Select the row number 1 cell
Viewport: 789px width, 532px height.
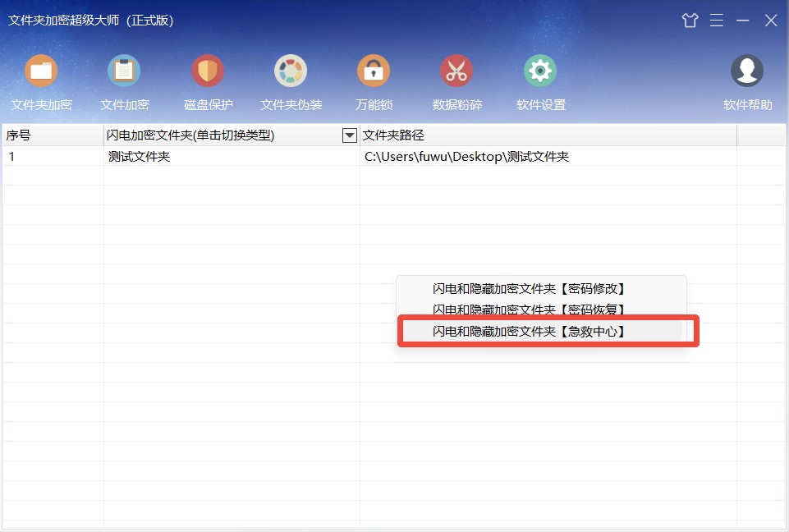click(53, 157)
